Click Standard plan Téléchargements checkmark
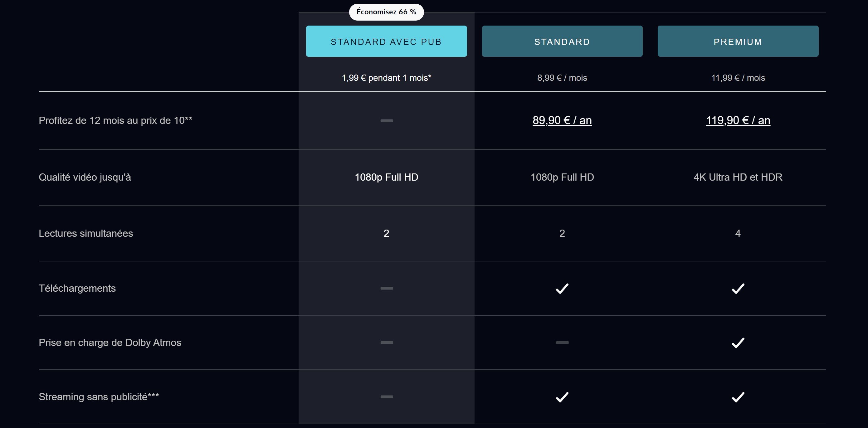 (562, 289)
